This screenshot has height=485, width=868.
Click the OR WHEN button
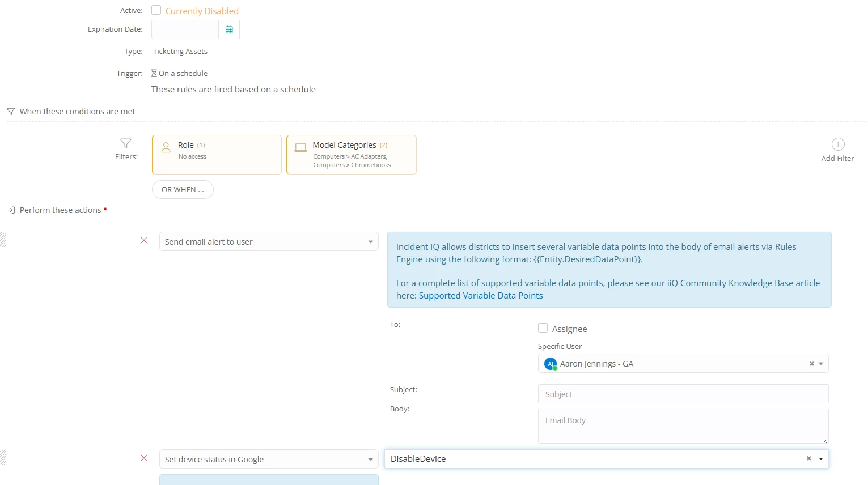(183, 190)
